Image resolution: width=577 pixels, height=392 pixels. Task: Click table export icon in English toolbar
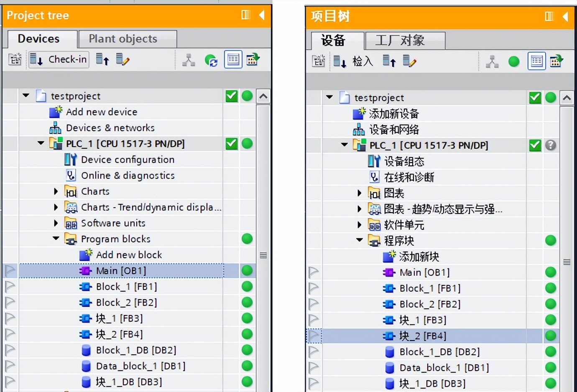click(253, 59)
